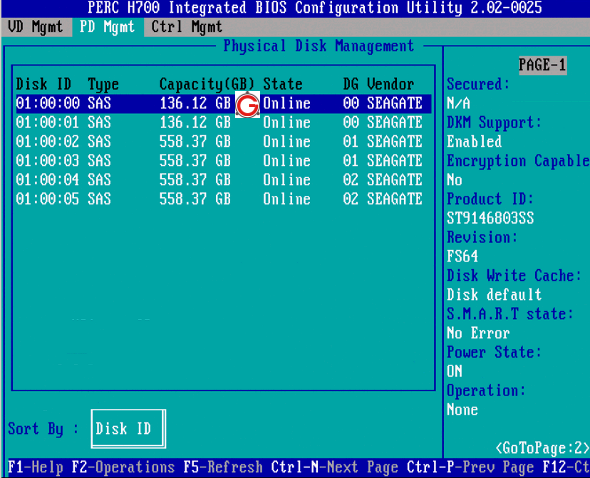Click F2-Operations in the bottom bar

click(123, 467)
